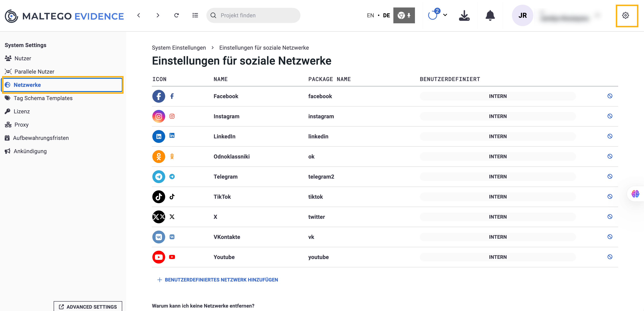
Task: Click the notifications bell icon
Action: pos(490,16)
